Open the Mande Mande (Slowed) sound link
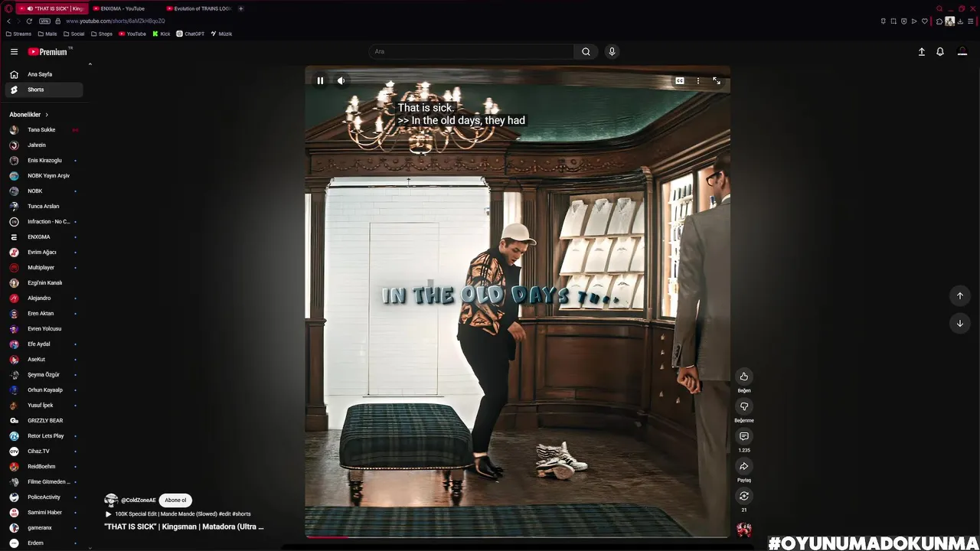The image size is (980, 551). [178, 514]
